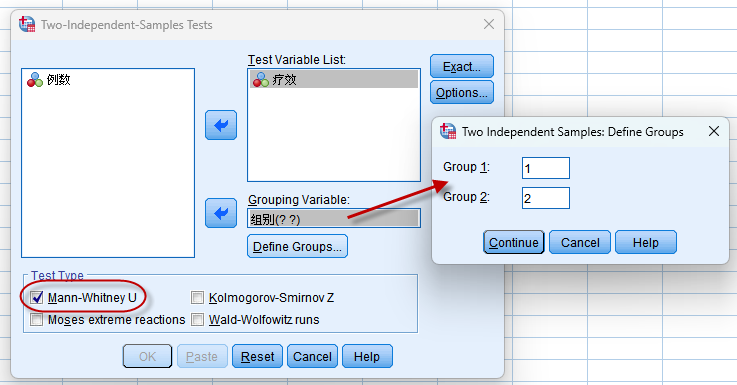This screenshot has width=737, height=385.
Task: Cancel the Define Groups dialog
Action: click(580, 243)
